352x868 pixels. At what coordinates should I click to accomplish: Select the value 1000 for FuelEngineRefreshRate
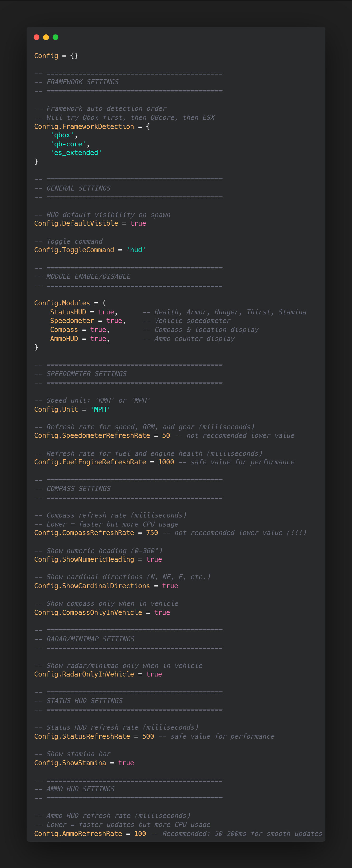[166, 462]
